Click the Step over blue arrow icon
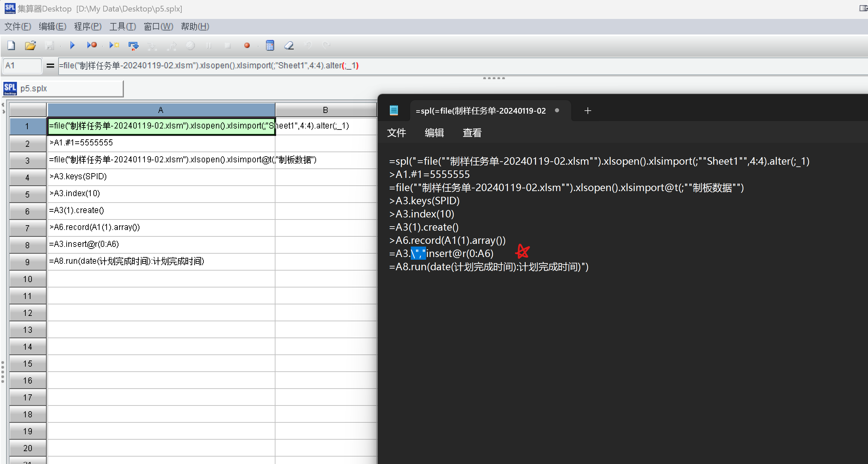868x464 pixels. pyautogui.click(x=133, y=45)
